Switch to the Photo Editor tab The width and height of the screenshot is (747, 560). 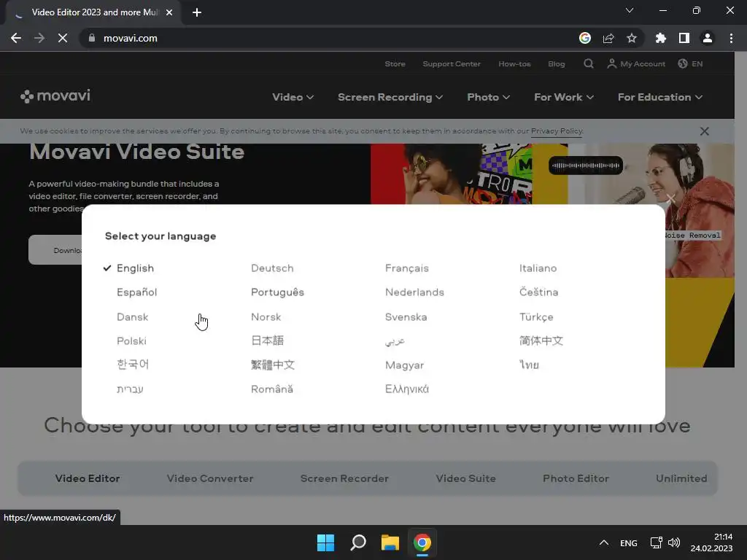(576, 478)
